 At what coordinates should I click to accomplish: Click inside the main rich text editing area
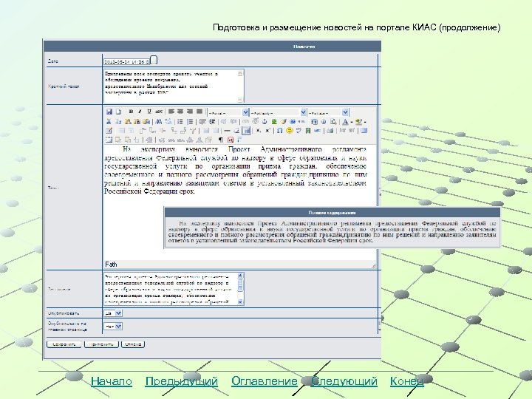coord(240,202)
